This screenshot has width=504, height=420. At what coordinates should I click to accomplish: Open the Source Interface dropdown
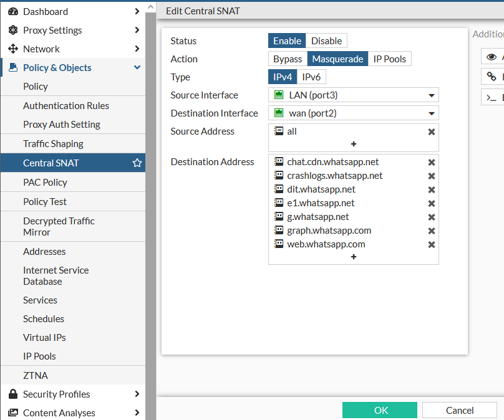pyautogui.click(x=354, y=95)
